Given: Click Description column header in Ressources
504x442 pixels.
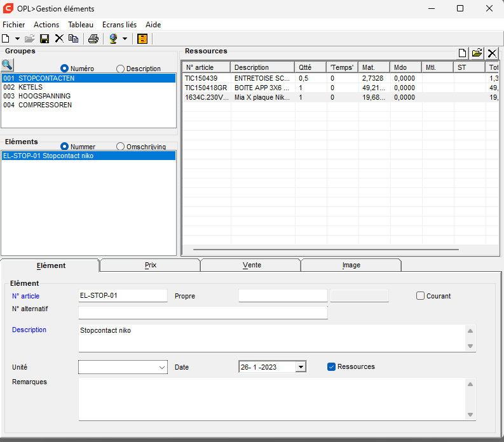Looking at the screenshot, I should point(262,67).
